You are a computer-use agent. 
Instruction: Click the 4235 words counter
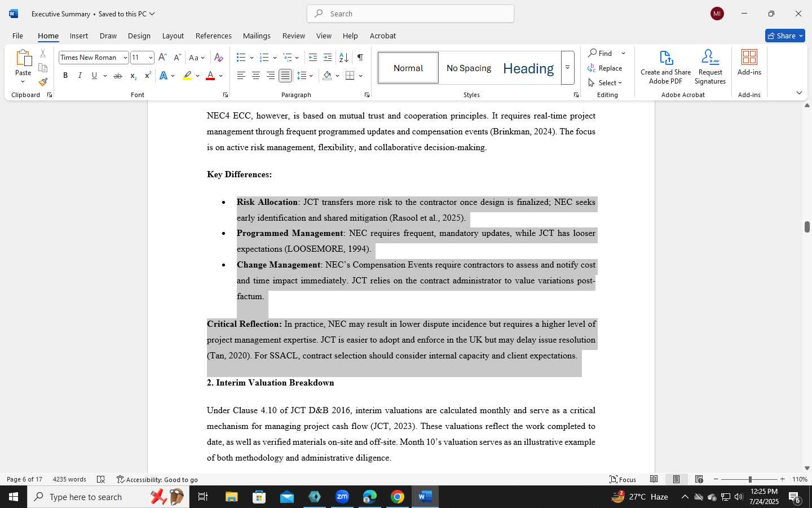pos(69,479)
